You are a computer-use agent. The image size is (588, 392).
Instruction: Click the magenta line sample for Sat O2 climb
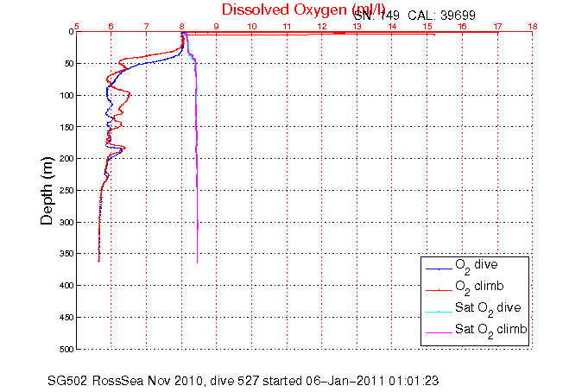coord(439,332)
